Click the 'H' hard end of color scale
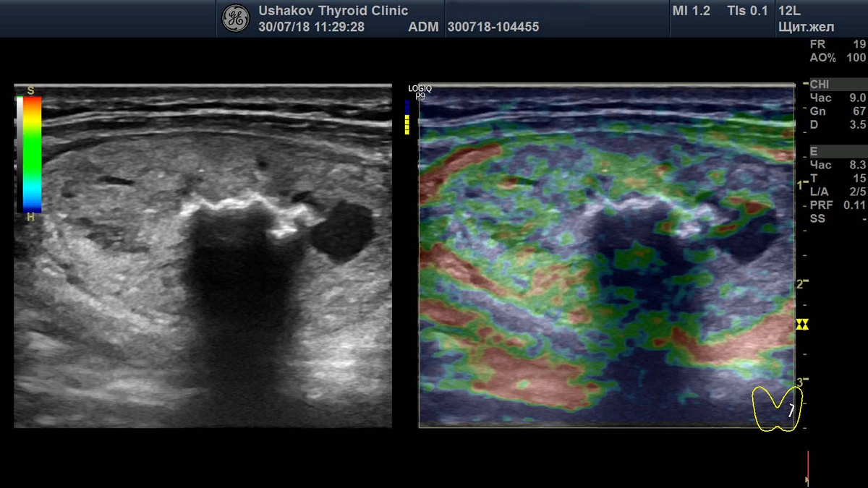The height and width of the screenshot is (488, 868). pyautogui.click(x=30, y=218)
